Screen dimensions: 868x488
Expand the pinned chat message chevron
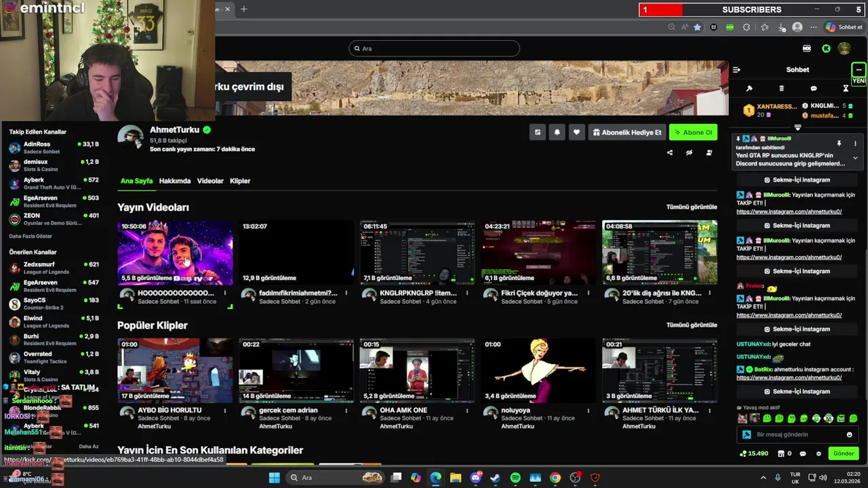pos(855,158)
